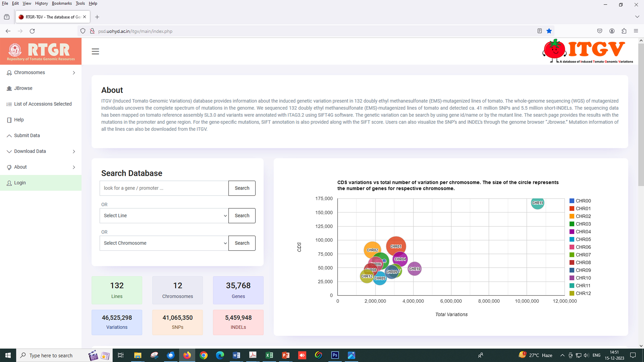Screen dimensions: 644x362
Task: Toggle CHR00 legend color swatch
Action: tap(572, 201)
